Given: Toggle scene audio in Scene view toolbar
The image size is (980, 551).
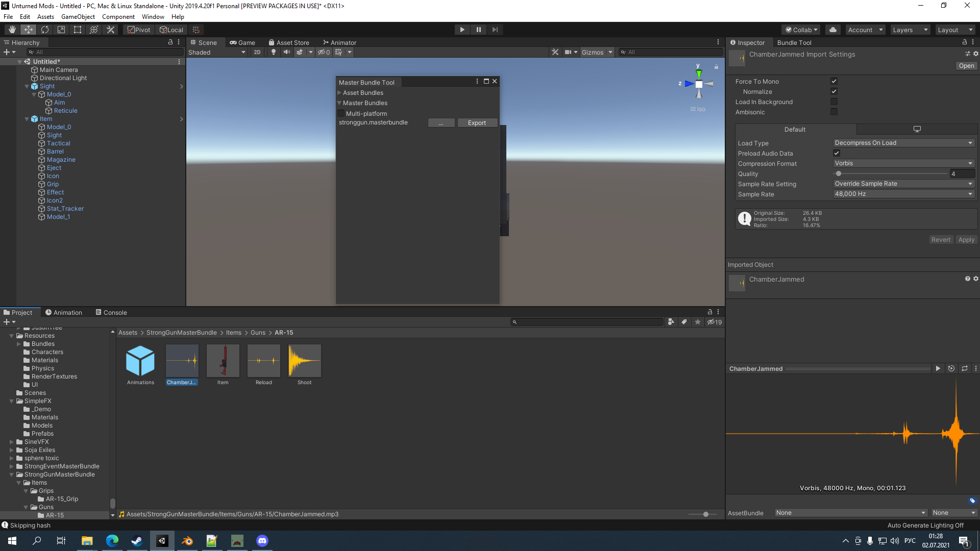Looking at the screenshot, I should coord(286,52).
